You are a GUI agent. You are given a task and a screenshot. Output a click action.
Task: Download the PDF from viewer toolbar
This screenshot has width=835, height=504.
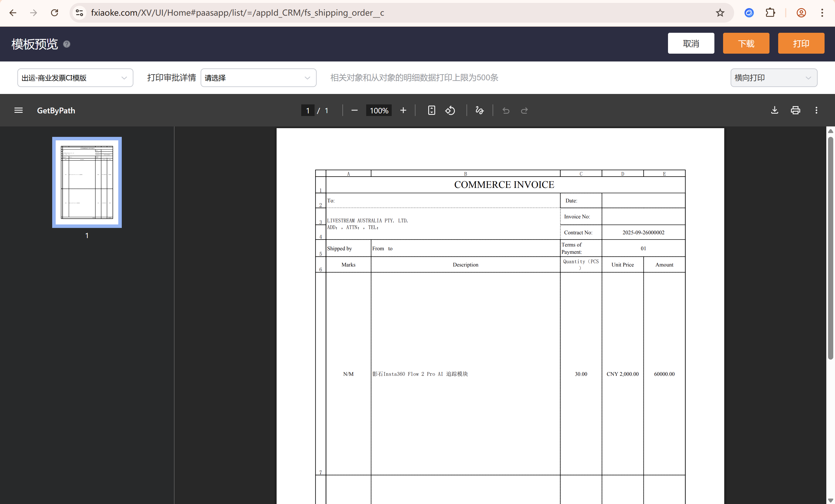pos(774,110)
